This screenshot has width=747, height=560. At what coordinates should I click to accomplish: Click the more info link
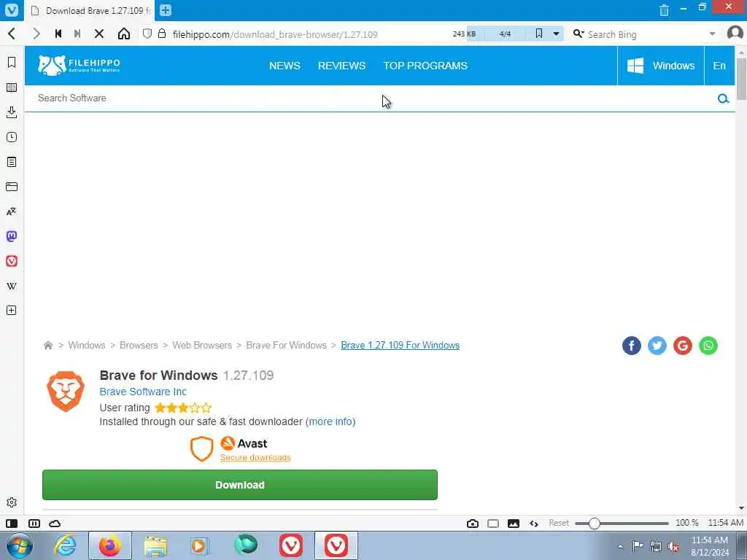tap(330, 421)
